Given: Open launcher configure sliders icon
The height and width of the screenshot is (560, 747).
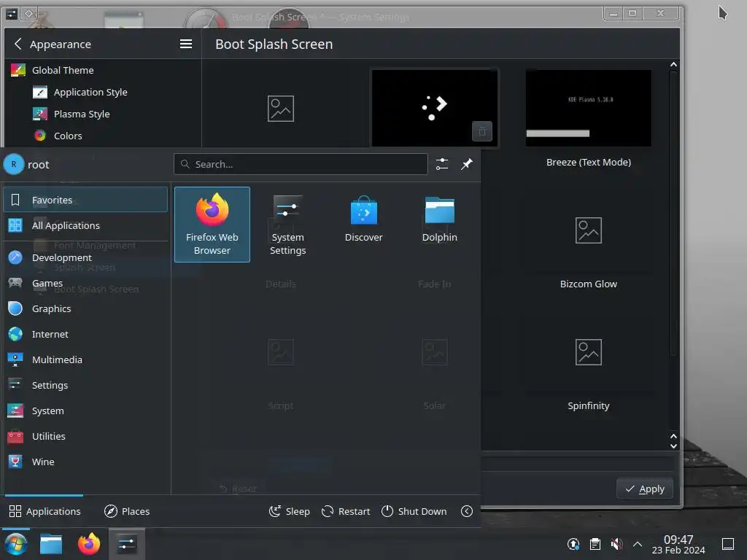Looking at the screenshot, I should coord(442,164).
